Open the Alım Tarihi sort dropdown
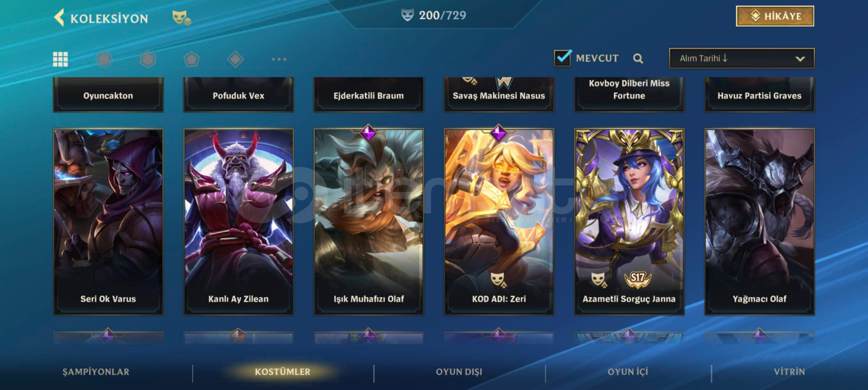The width and height of the screenshot is (868, 390). (x=741, y=58)
